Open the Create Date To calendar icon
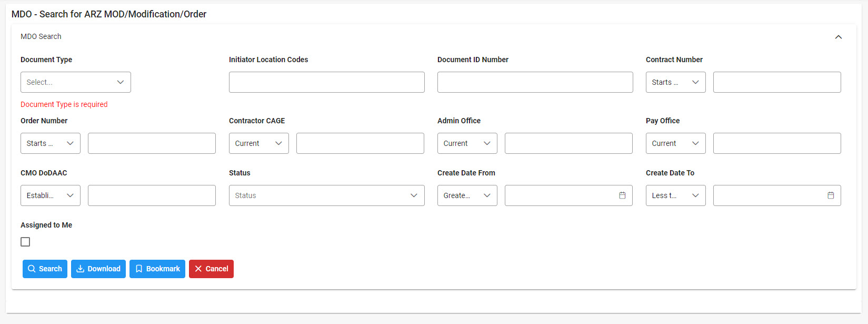Screen dimensions: 868x324 [831, 195]
